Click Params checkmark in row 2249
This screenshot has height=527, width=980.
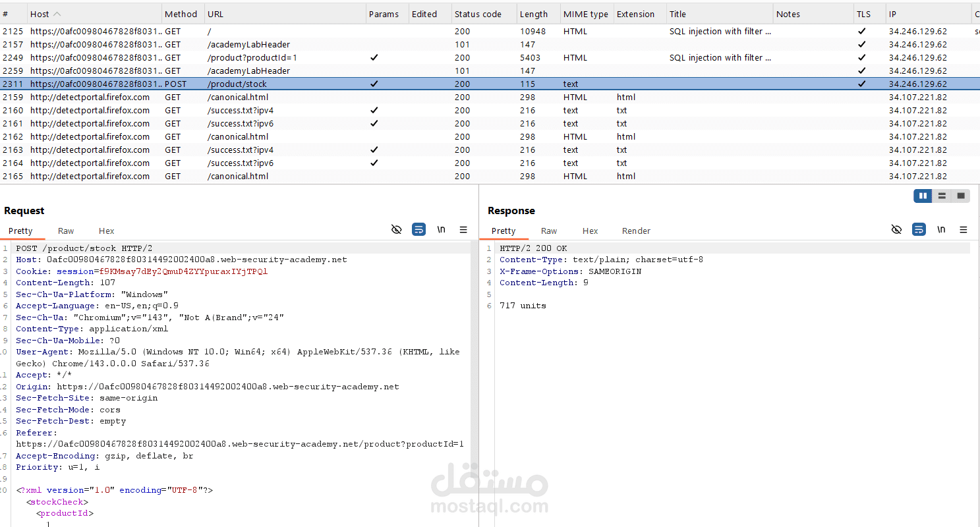coord(374,57)
